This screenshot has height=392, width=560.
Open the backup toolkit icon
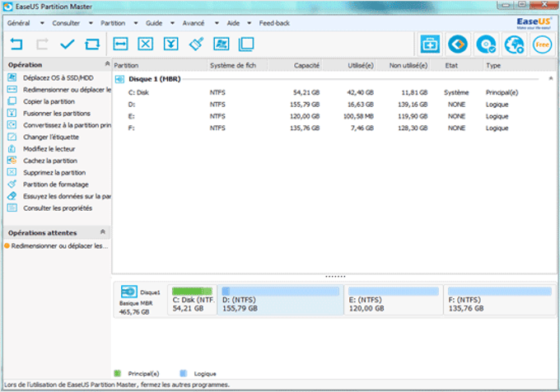click(430, 44)
